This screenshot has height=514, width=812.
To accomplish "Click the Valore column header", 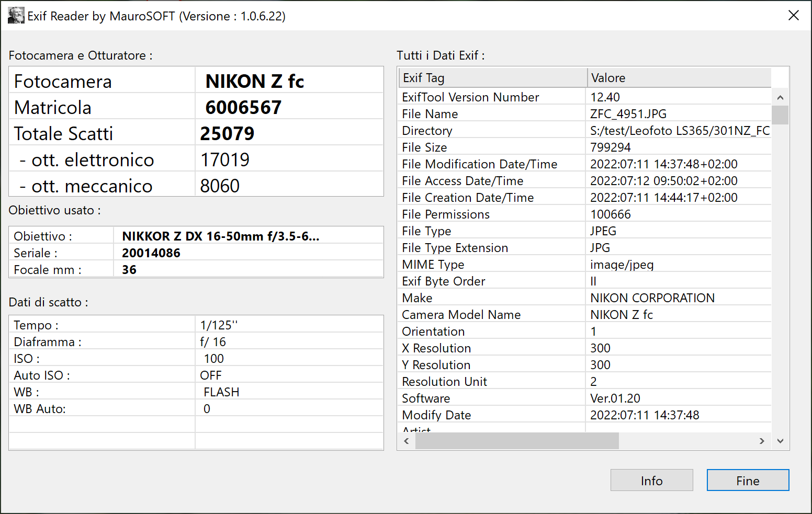I will point(679,78).
